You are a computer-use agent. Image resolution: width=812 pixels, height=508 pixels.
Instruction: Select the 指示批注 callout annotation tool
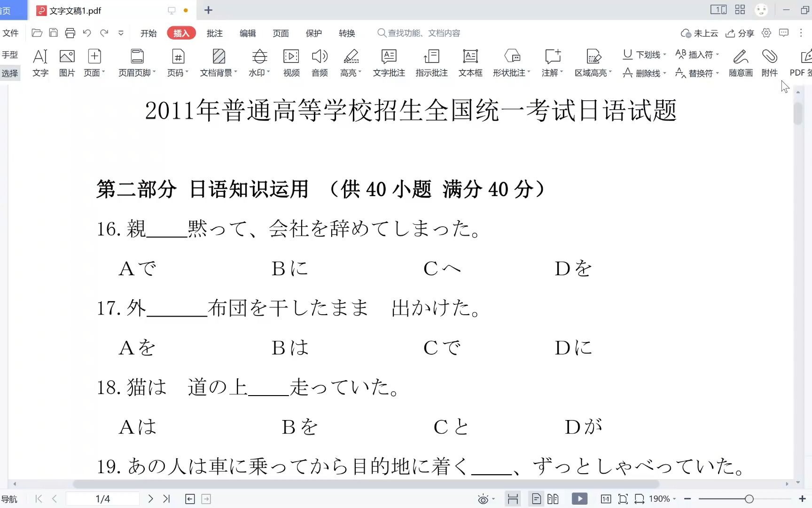[x=431, y=63]
